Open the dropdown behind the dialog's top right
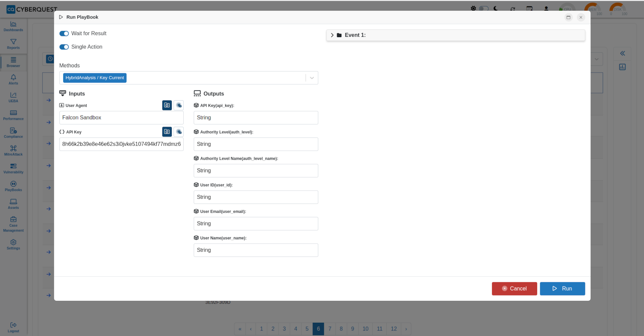 (x=597, y=59)
